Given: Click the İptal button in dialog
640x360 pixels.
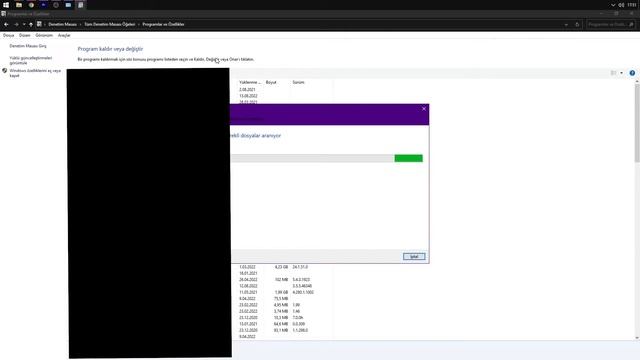Looking at the screenshot, I should [x=414, y=256].
